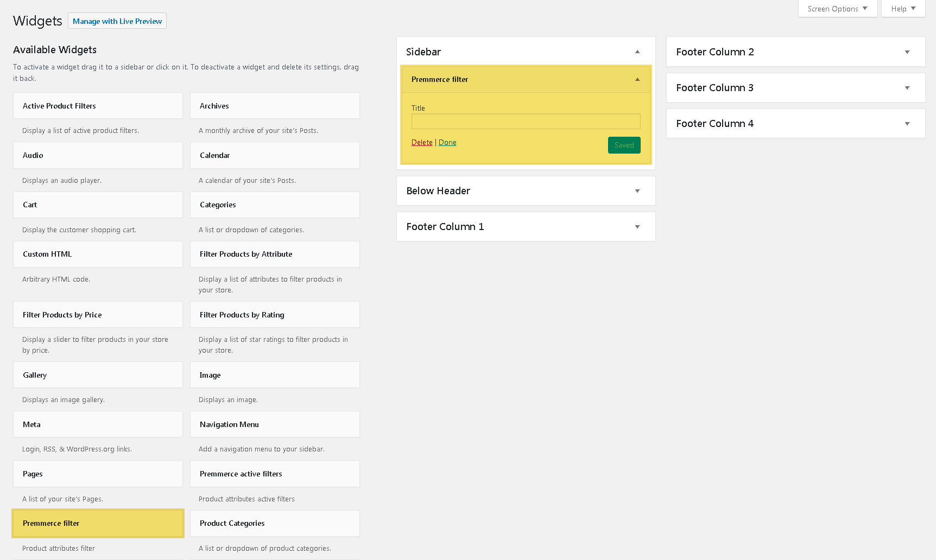This screenshot has width=936, height=560.
Task: Expand the Footer Column 3 area
Action: [907, 88]
